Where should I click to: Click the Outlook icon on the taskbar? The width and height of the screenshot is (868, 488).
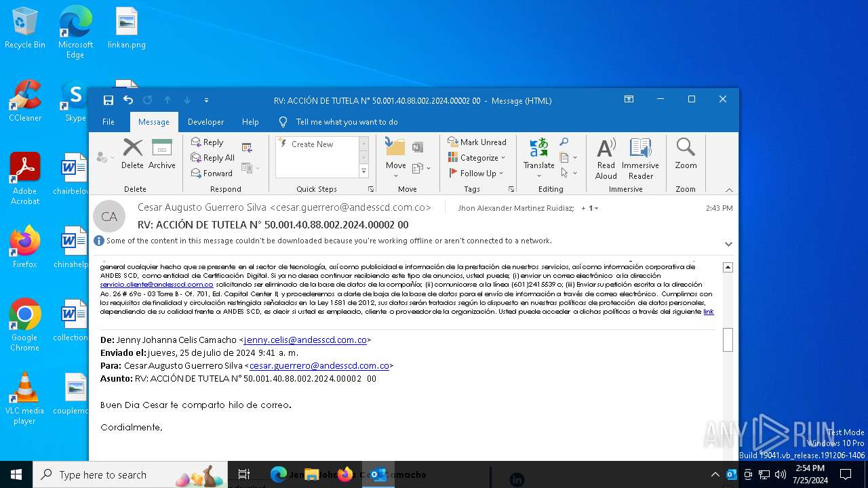click(x=378, y=474)
